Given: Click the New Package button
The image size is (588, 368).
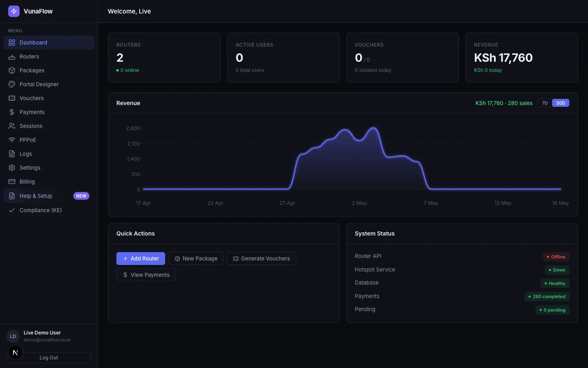Looking at the screenshot, I should (x=196, y=258).
